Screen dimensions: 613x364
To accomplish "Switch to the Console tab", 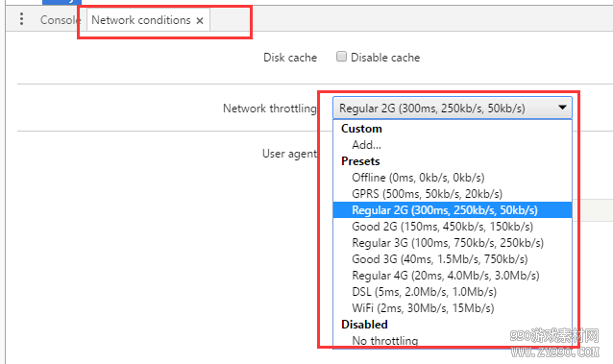I will (60, 20).
